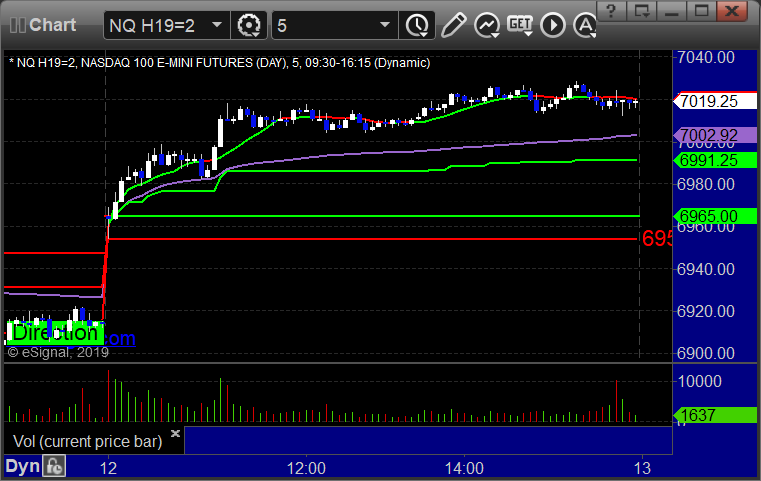
Task: Click the NQ H19=2 symbol field
Action: (x=166, y=25)
